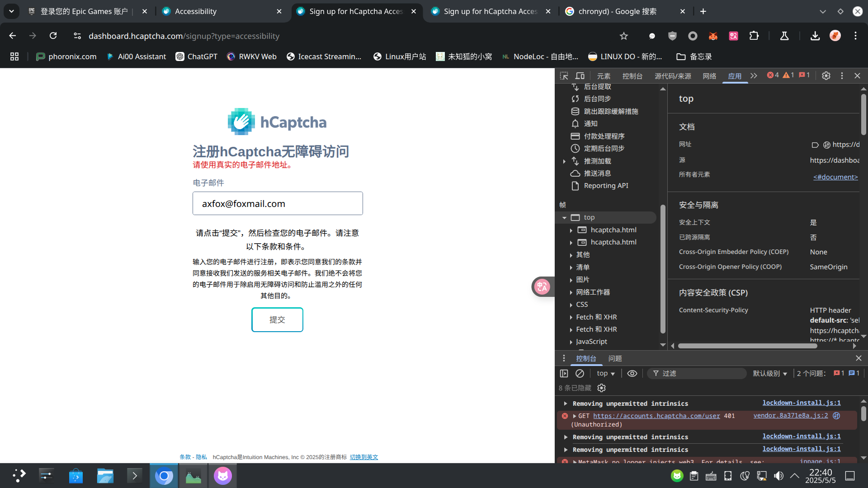Viewport: 868px width, 488px height.
Task: Click the 切换到英文 language link
Action: pyautogui.click(x=364, y=457)
